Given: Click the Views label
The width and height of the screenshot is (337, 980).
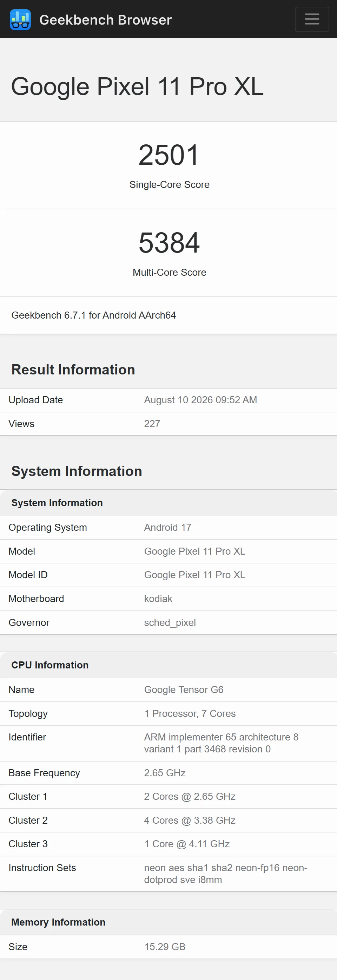Looking at the screenshot, I should (21, 424).
